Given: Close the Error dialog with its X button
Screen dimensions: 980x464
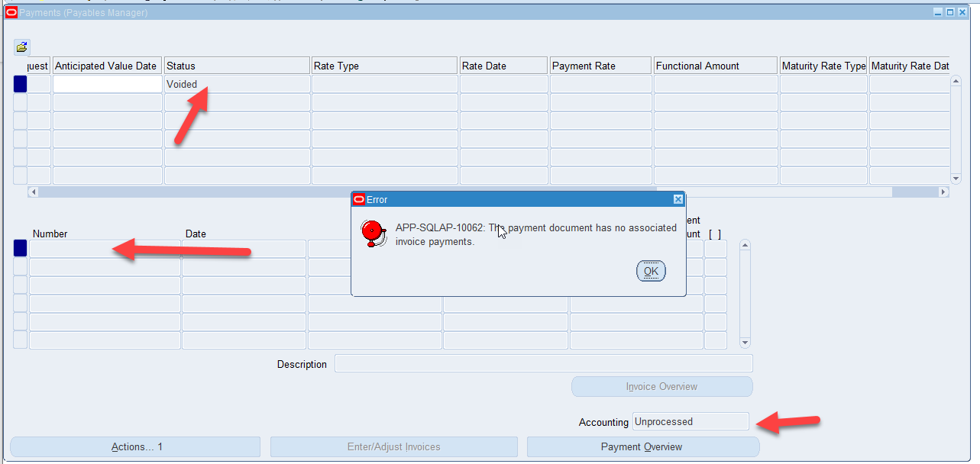Looking at the screenshot, I should [678, 199].
